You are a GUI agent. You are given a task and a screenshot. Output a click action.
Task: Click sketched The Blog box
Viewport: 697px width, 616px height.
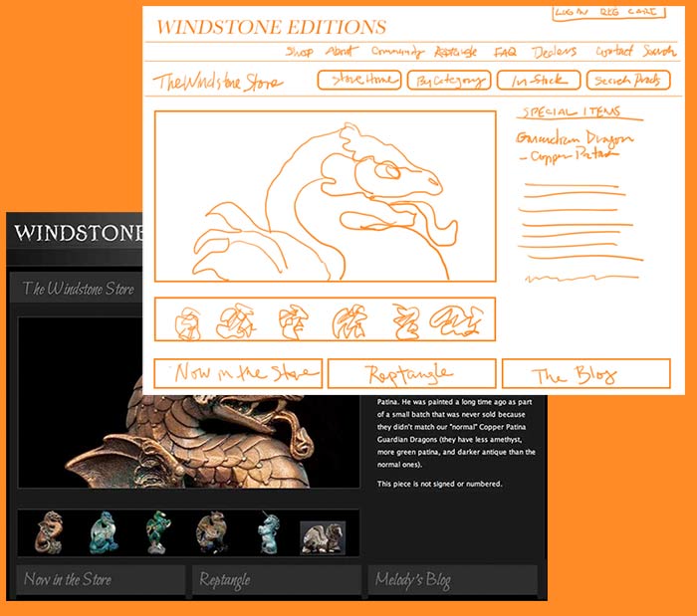[585, 373]
